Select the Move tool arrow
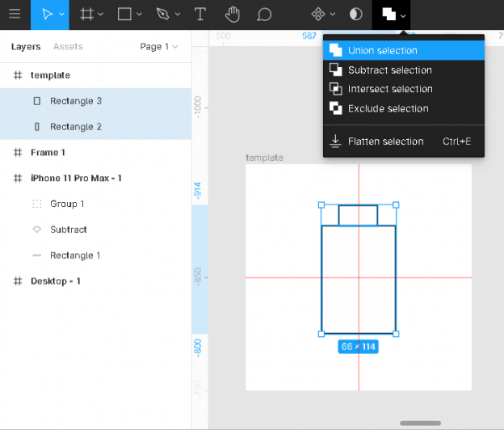Image resolution: width=504 pixels, height=430 pixels. [46, 15]
